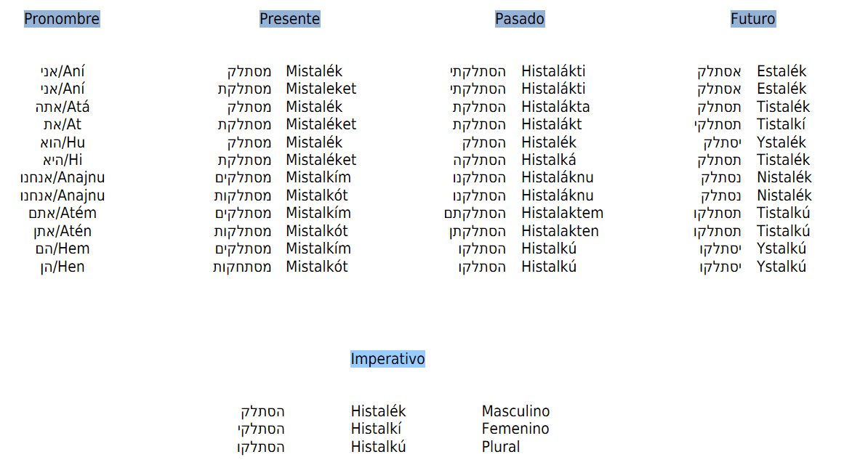Click the word Mistaleket without accent
Viewport: 868px width, 465px height.
coord(321,89)
